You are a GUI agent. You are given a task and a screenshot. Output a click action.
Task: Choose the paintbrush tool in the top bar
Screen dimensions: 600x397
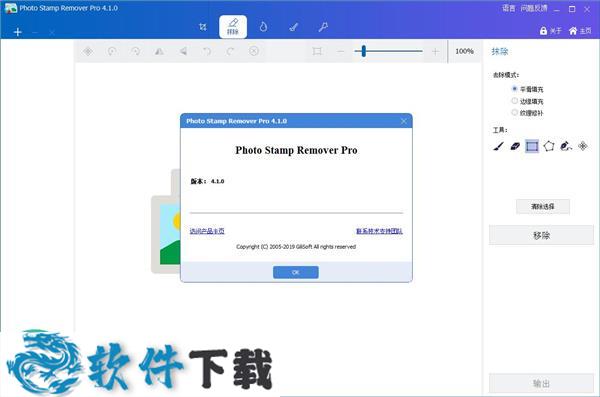(293, 27)
